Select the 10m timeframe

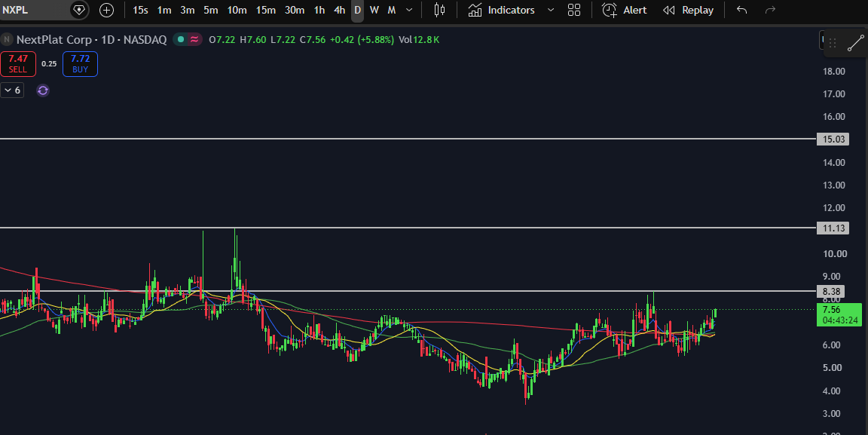(237, 10)
